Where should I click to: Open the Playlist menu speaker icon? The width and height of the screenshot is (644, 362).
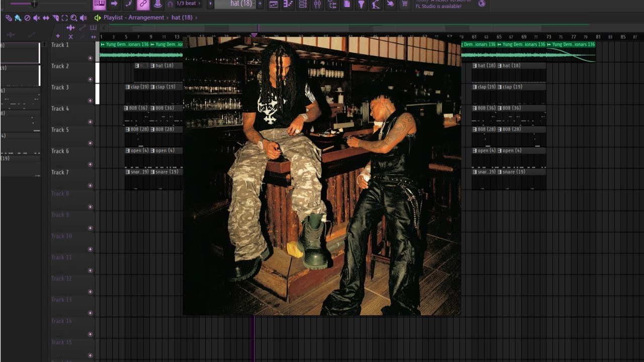pos(98,18)
